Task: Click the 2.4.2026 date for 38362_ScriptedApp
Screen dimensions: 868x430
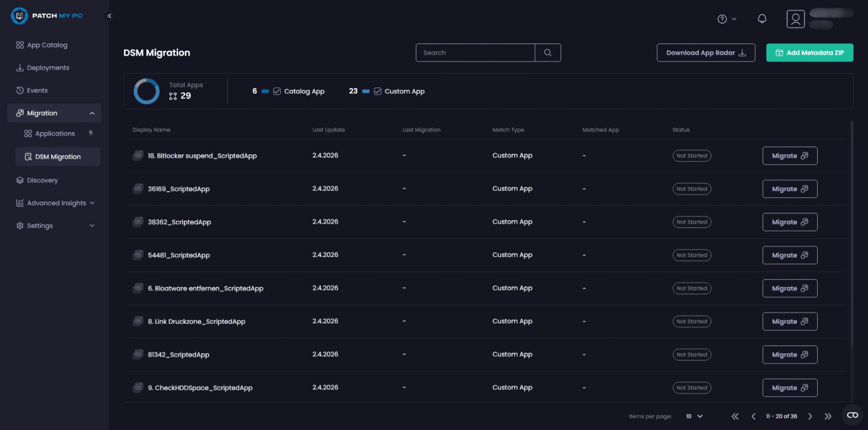Action: coord(325,222)
